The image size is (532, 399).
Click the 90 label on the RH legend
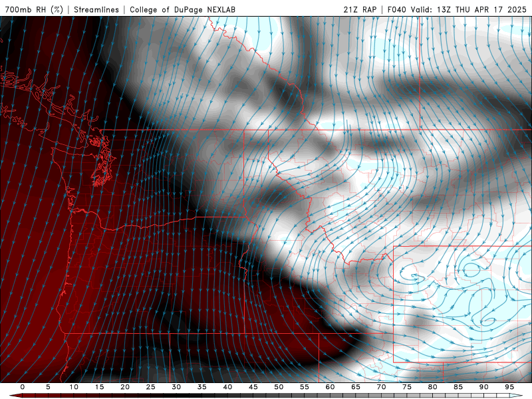pos(483,387)
